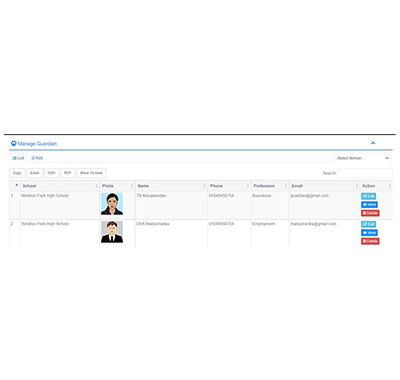Focus the Search input field

click(x=365, y=173)
